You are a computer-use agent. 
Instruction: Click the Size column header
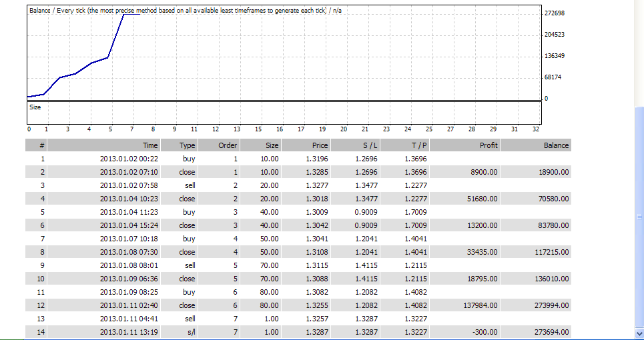pos(272,145)
